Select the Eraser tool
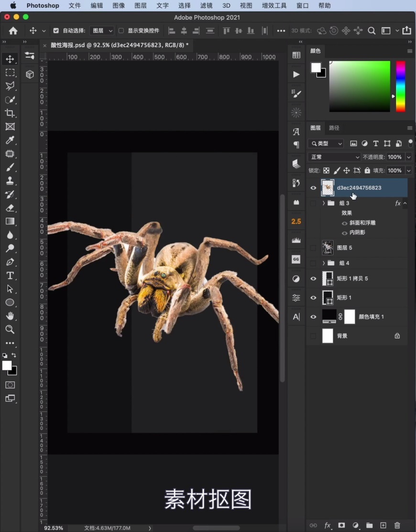This screenshot has height=532, width=416. pos(10,207)
